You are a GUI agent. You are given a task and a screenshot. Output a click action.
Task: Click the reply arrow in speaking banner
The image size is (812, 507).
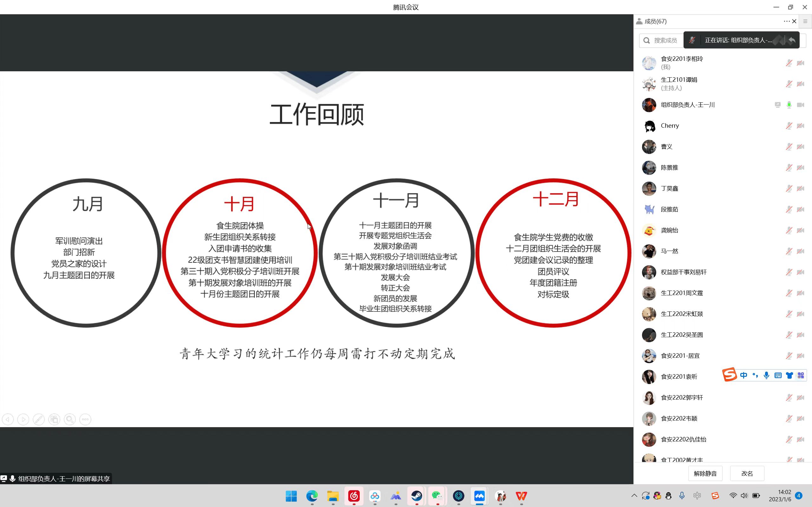792,40
